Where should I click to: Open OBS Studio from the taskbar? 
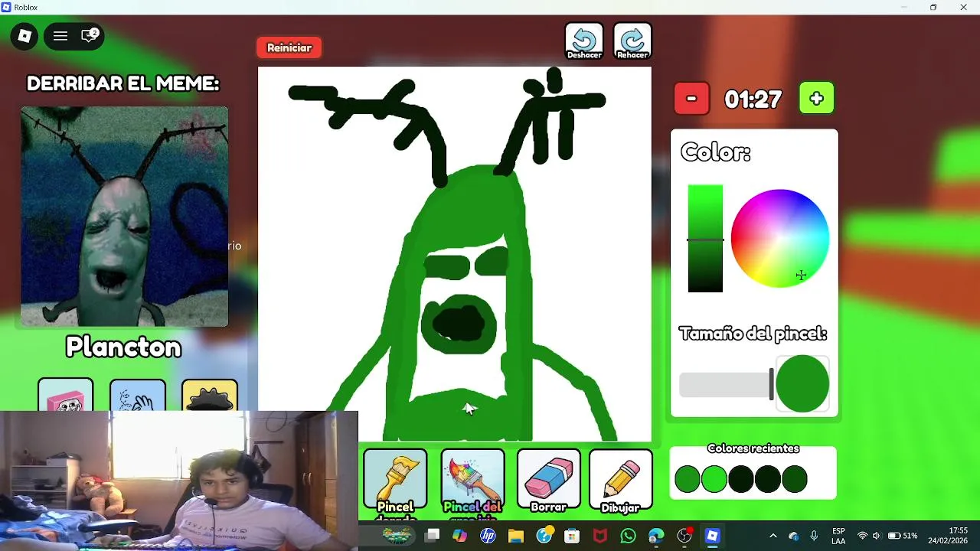tap(684, 536)
